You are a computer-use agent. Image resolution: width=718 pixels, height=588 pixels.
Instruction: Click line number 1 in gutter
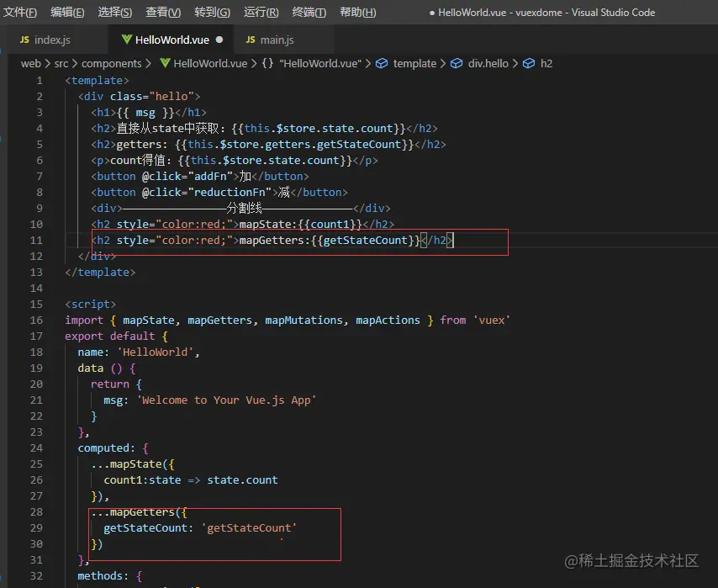point(40,81)
